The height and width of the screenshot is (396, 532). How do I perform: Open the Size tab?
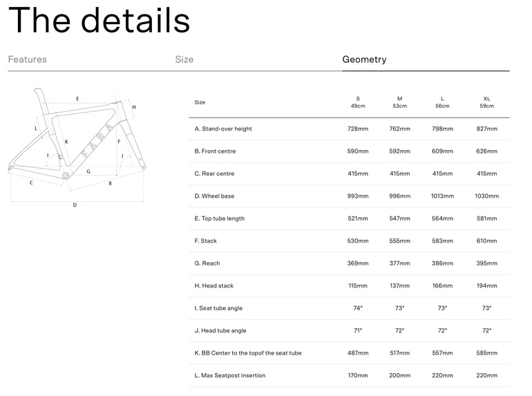[x=184, y=59]
